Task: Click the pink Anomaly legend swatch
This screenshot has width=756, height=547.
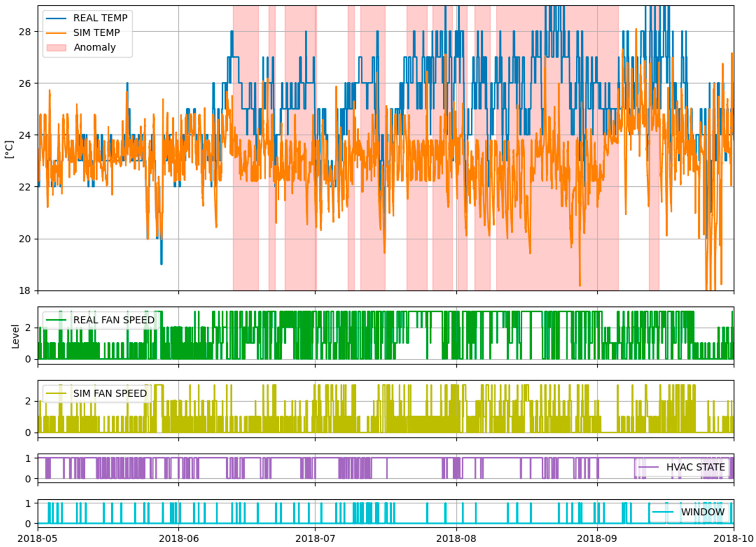Action: coord(56,47)
